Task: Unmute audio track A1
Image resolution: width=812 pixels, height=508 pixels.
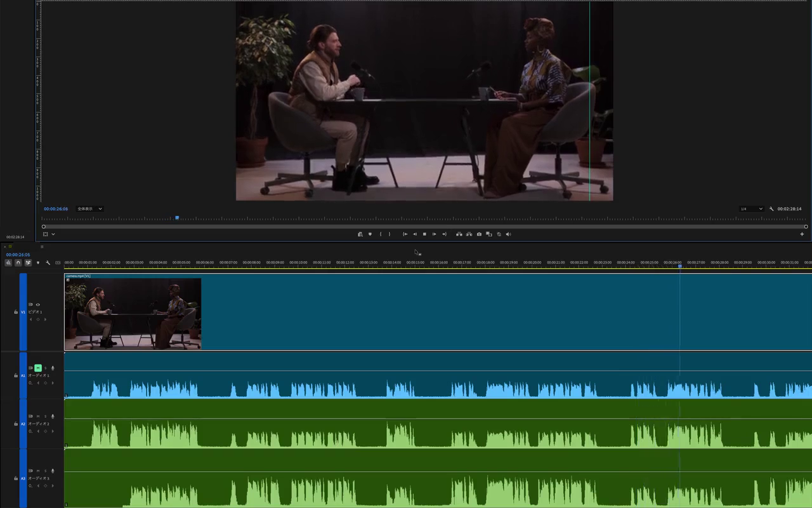Action: 38,368
